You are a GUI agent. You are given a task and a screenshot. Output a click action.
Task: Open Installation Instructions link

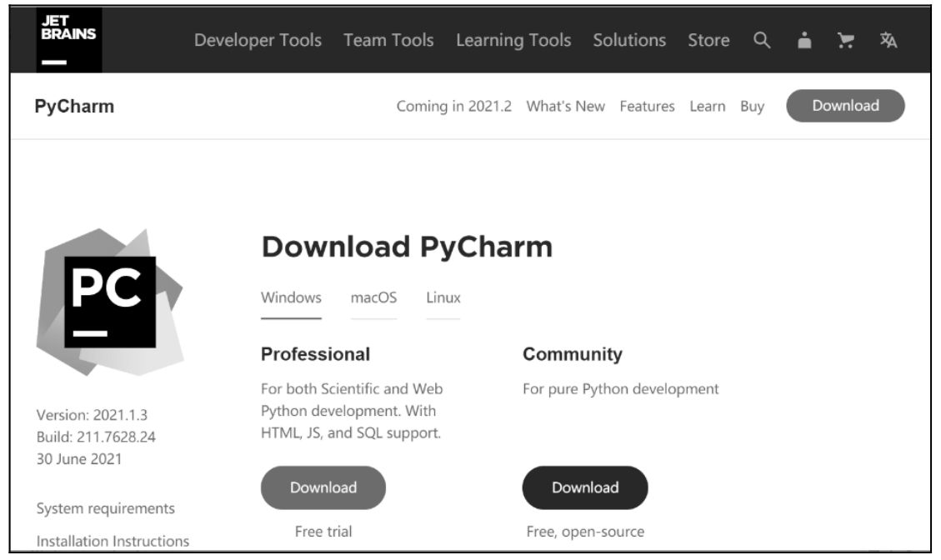(113, 541)
